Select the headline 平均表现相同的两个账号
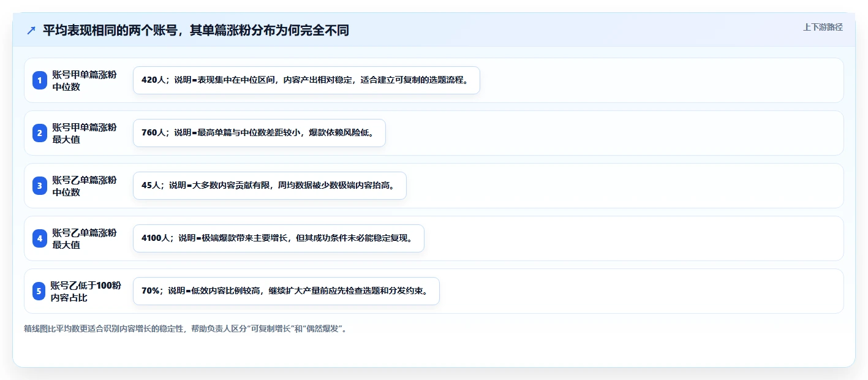 tap(196, 30)
